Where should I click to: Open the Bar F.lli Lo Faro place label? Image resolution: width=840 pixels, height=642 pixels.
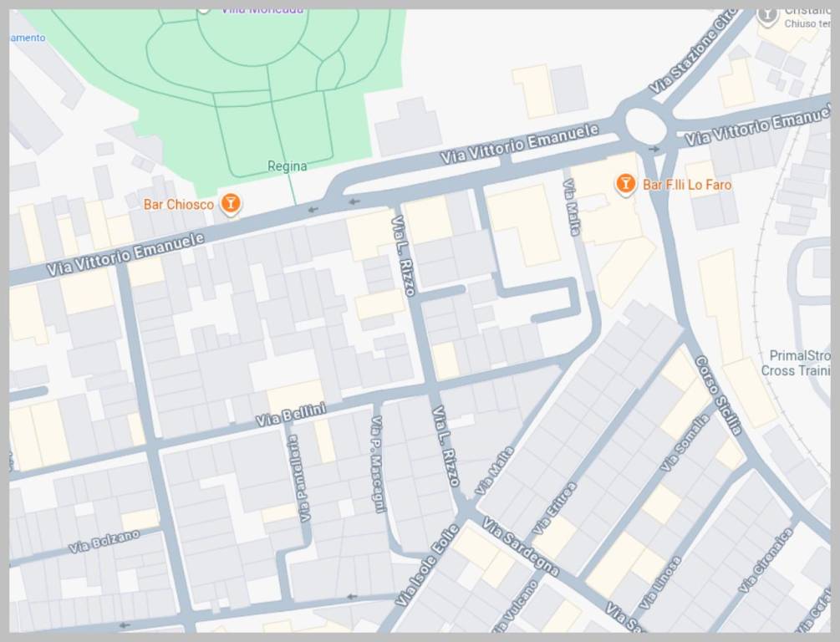click(x=687, y=185)
